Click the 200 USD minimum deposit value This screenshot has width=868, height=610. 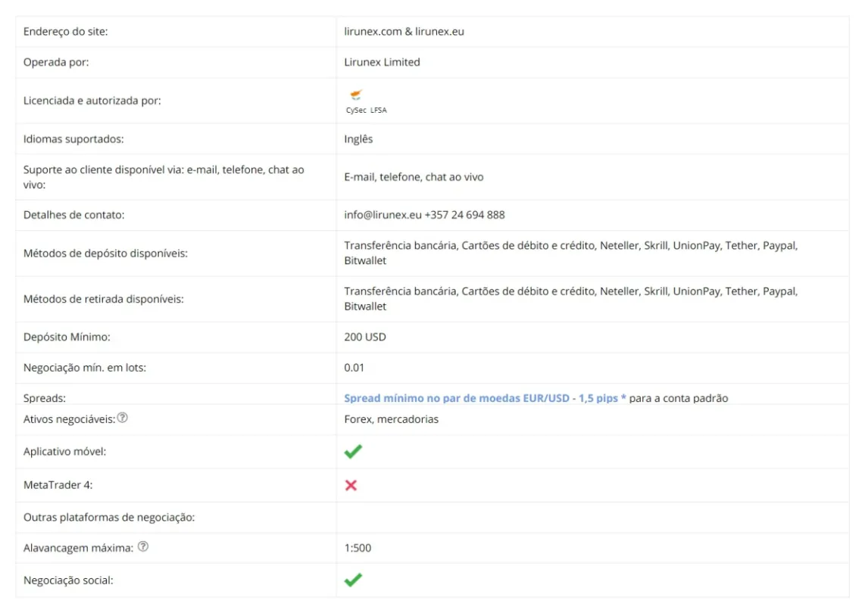coord(365,337)
